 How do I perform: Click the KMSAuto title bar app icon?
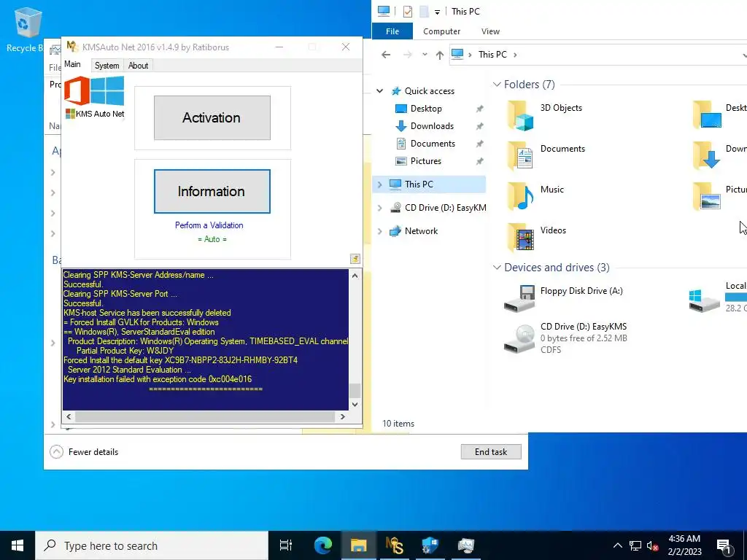[72, 47]
